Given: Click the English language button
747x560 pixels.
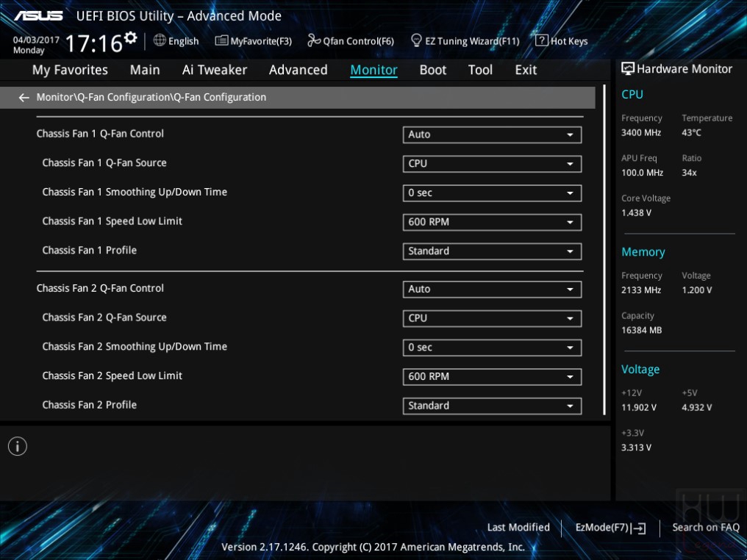Looking at the screenshot, I should 183,41.
